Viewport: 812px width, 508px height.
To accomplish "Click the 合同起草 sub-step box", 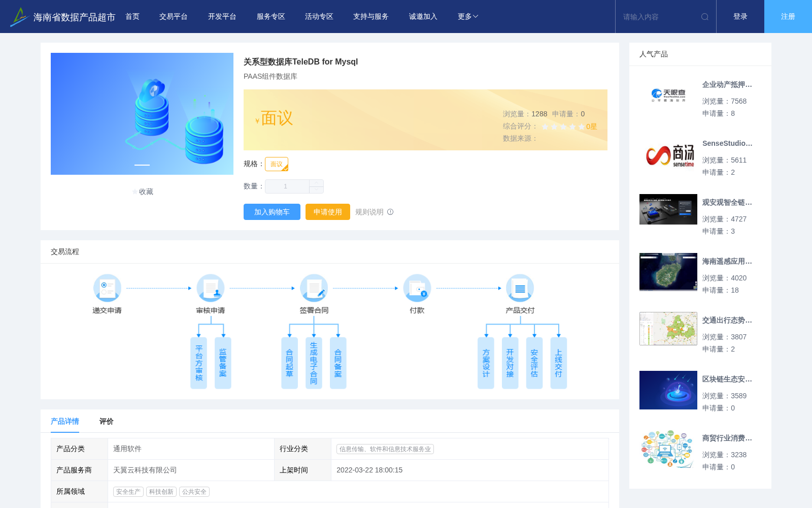I will click(x=289, y=363).
